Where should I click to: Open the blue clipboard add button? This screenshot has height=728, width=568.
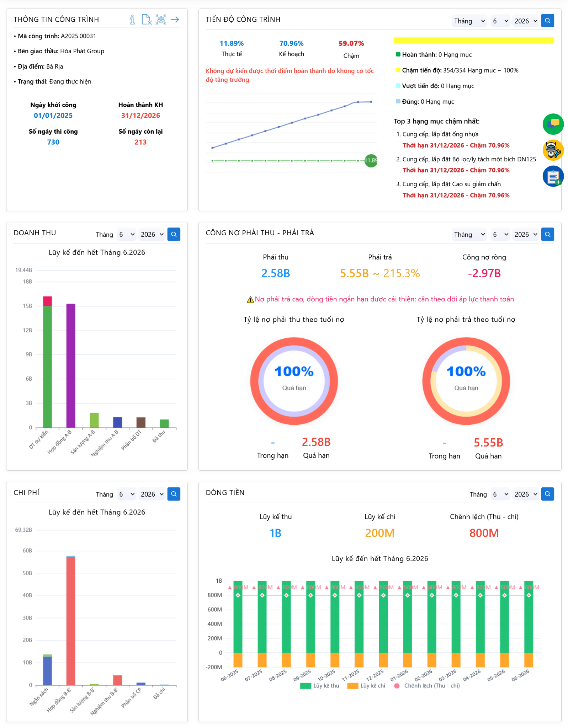point(553,176)
